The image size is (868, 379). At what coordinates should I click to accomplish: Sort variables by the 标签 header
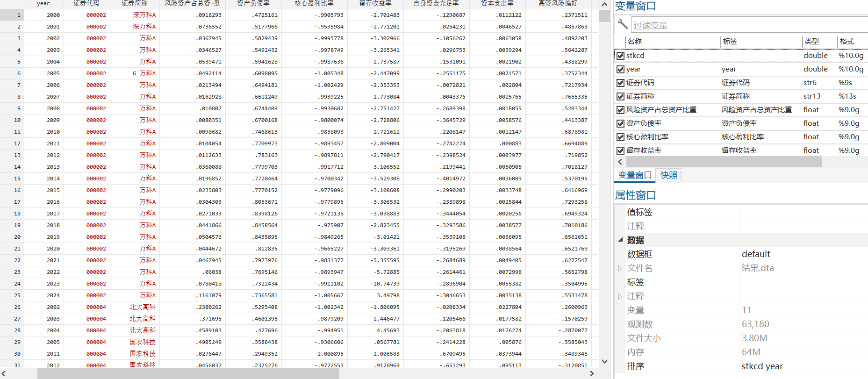pos(761,42)
